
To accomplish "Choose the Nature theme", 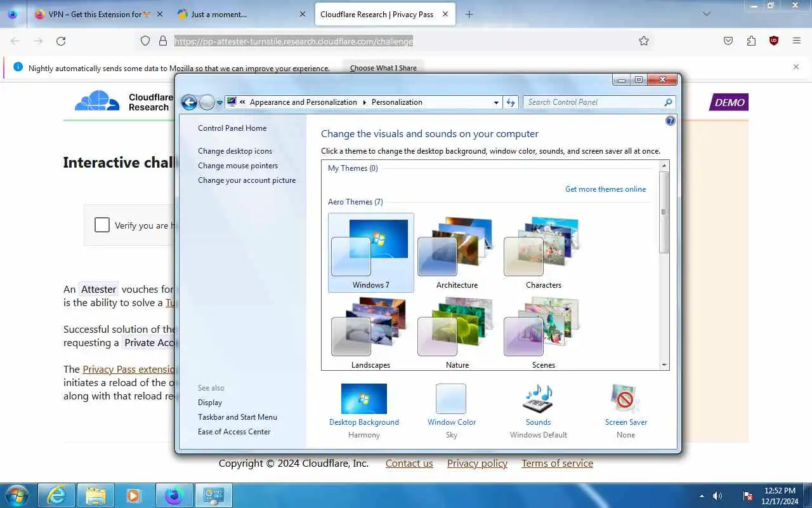I will [457, 332].
